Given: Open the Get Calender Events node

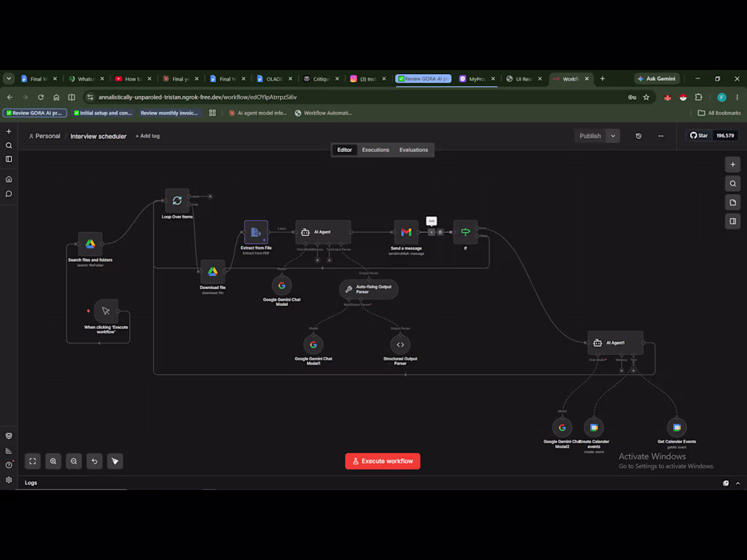Looking at the screenshot, I should pyautogui.click(x=676, y=428).
